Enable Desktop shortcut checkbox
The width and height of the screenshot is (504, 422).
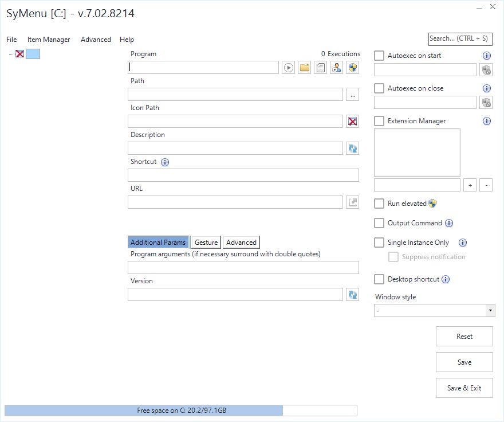click(379, 279)
